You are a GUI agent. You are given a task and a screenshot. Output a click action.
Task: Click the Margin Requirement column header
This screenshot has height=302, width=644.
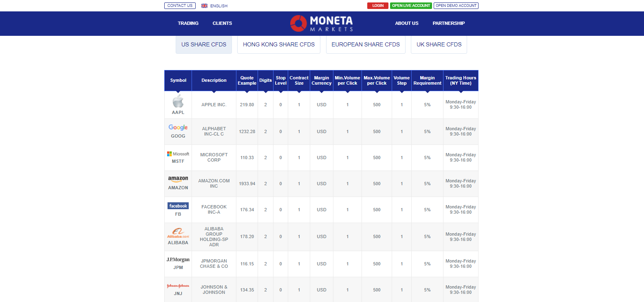click(x=427, y=80)
